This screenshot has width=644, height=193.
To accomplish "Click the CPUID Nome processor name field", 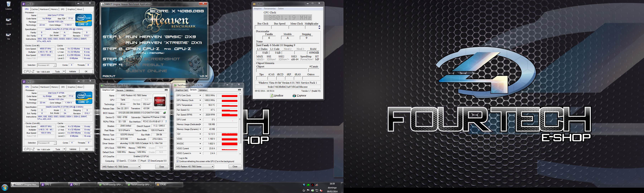I will pyautogui.click(x=288, y=45).
